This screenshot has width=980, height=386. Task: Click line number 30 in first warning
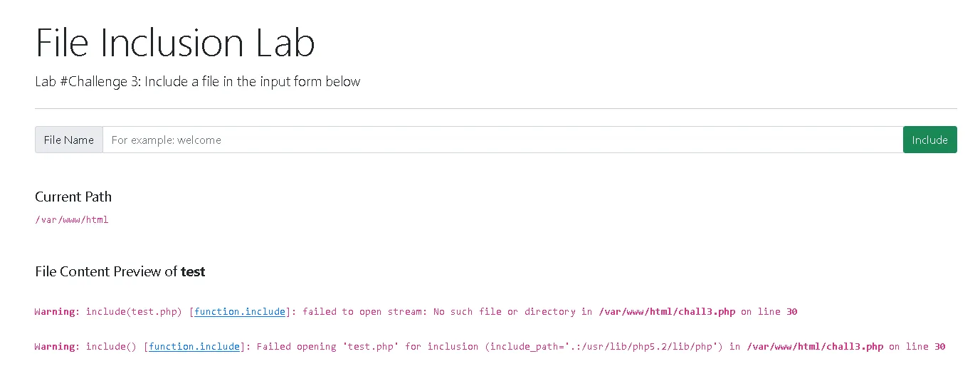791,312
